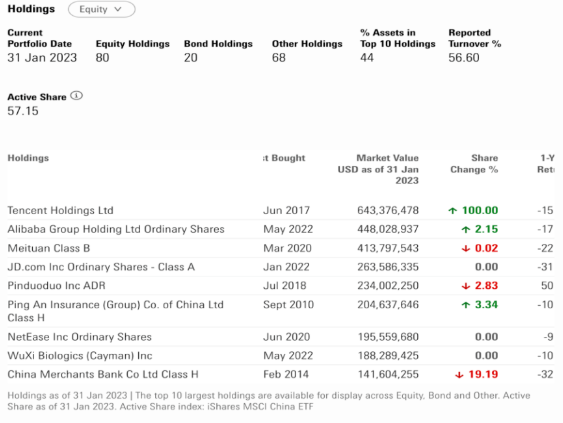This screenshot has width=563, height=423.
Task: Select the Equity Holdings value 80
Action: click(102, 57)
